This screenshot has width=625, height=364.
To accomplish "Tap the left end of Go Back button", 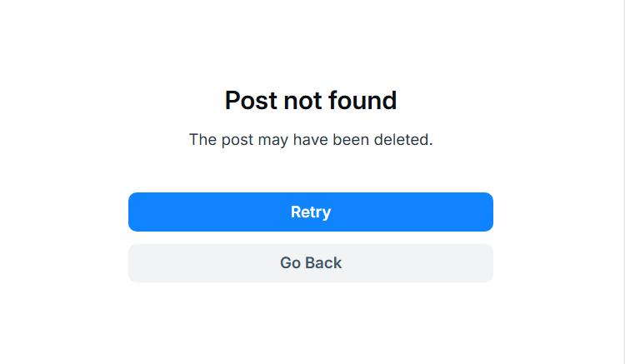I will pos(139,263).
